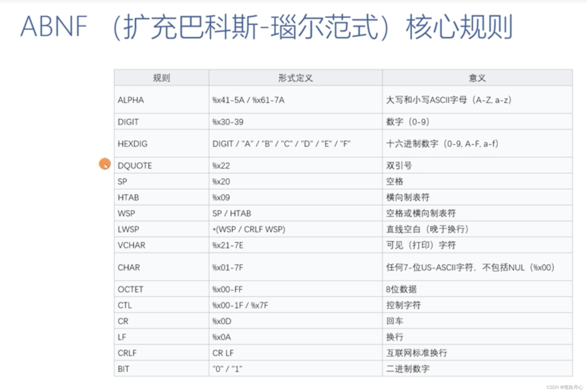Select the column header cell 意义
The width and height of the screenshot is (587, 392).
pos(477,78)
